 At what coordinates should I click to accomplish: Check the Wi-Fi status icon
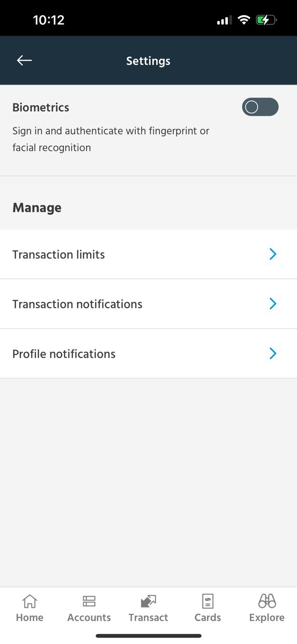(x=244, y=20)
